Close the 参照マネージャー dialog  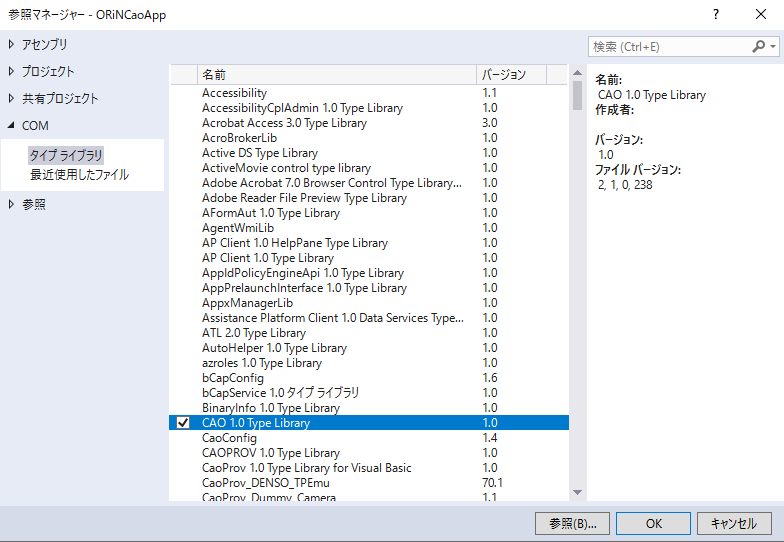click(x=760, y=14)
